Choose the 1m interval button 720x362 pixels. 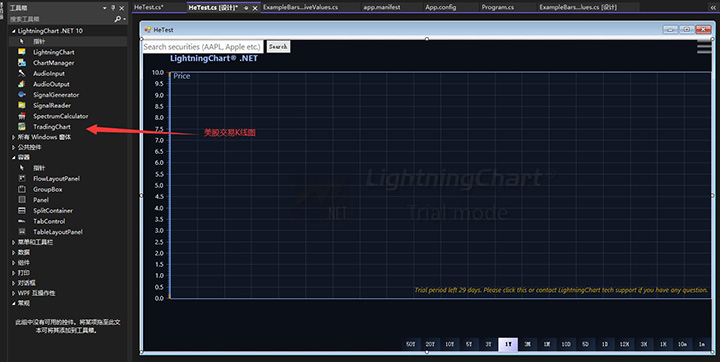[702, 344]
